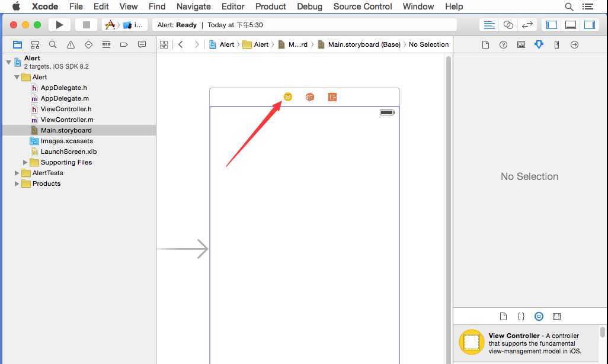Open the Find navigator magnifier icon
608x364 pixels.
(53, 44)
